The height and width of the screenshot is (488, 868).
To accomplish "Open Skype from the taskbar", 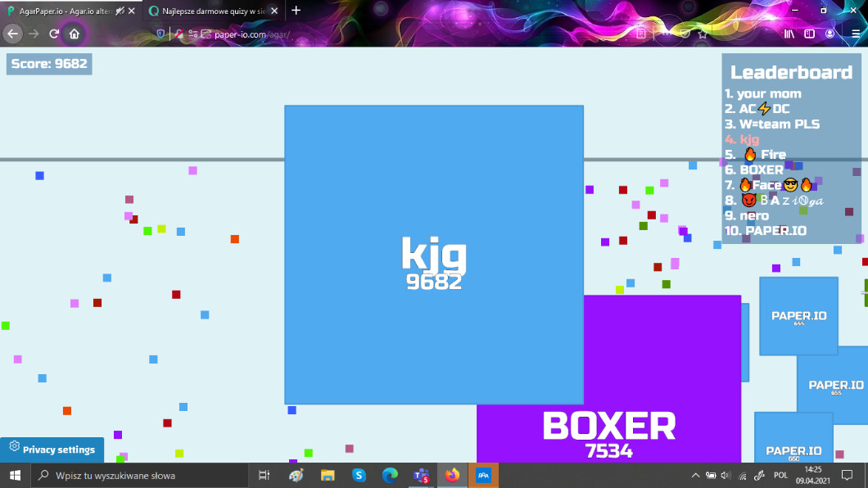I will click(359, 475).
